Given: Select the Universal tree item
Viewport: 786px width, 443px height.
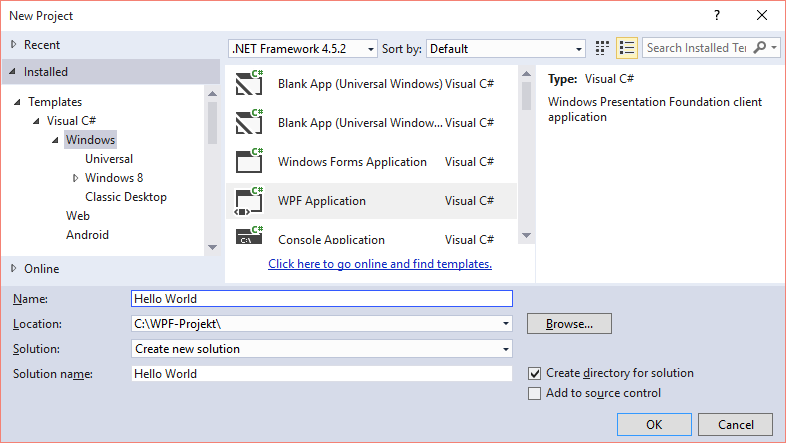Looking at the screenshot, I should pyautogui.click(x=109, y=159).
